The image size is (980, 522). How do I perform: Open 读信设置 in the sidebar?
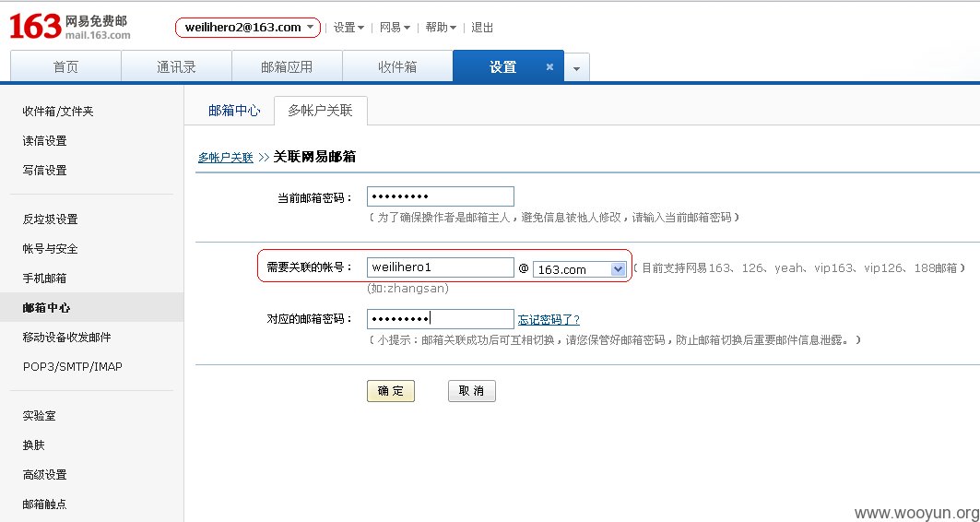44,141
